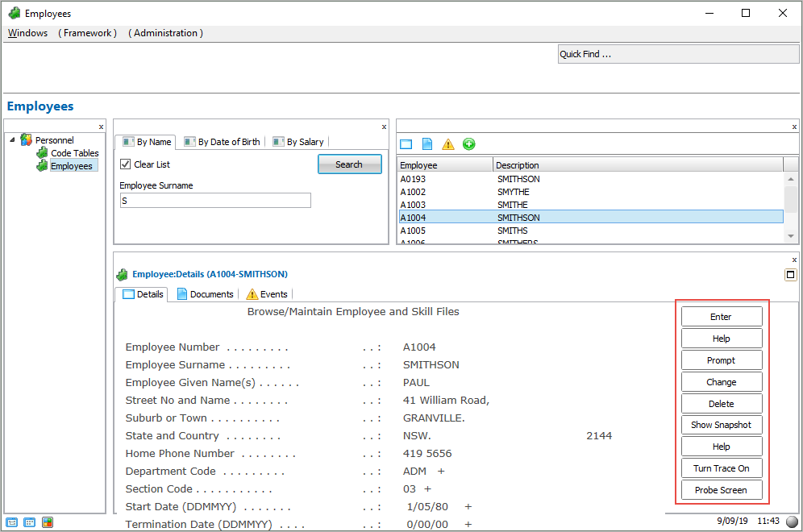Open the Windows menu
Viewport: 803px width, 532px height.
(x=27, y=33)
